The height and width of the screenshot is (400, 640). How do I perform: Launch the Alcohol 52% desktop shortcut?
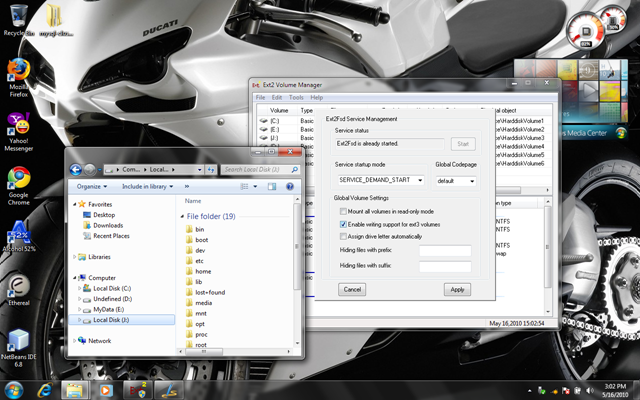(x=19, y=237)
